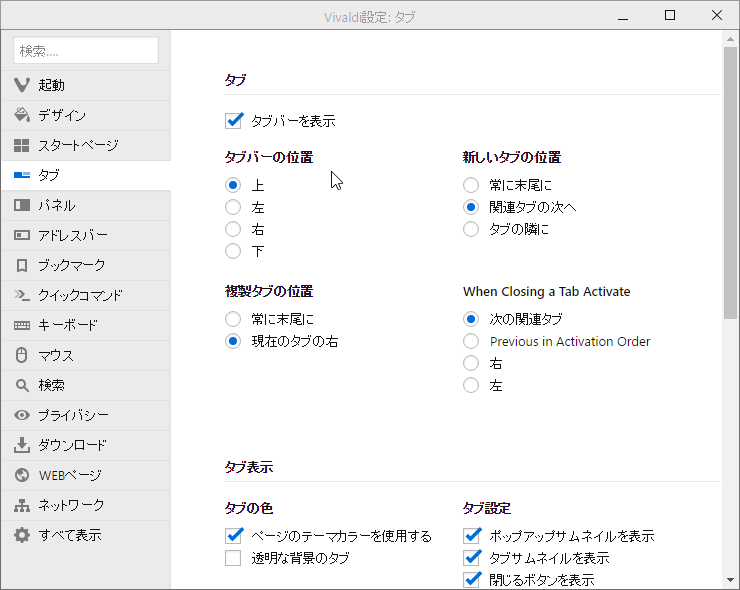This screenshot has height=590, width=740.
Task: Activate 右 tab when closing a tab
Action: coord(471,363)
